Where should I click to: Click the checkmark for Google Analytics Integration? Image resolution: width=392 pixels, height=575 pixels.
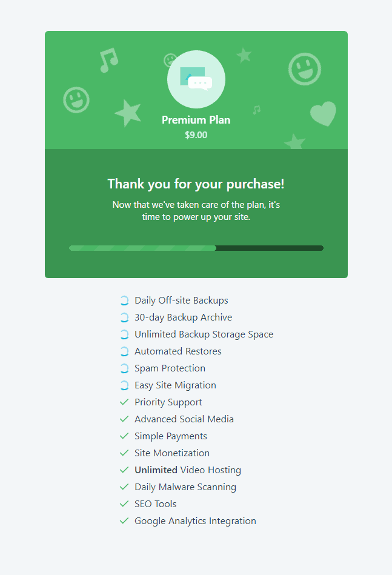(x=124, y=520)
